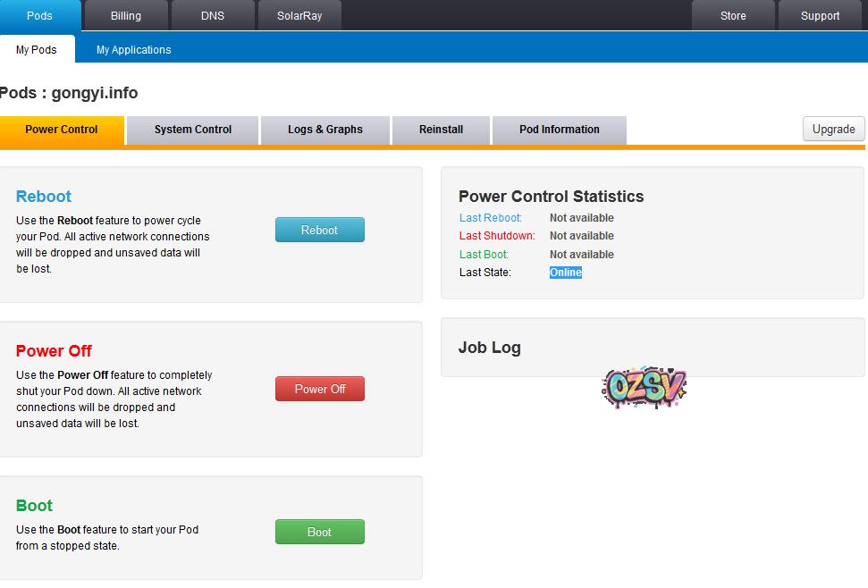868x588 pixels.
Task: Open the DNS navigation tab
Action: tap(213, 15)
